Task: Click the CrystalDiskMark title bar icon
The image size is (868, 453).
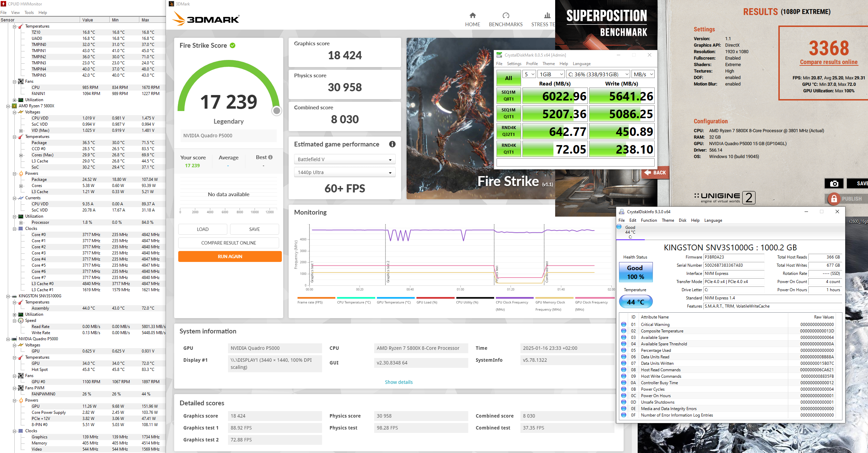Action: tap(499, 55)
